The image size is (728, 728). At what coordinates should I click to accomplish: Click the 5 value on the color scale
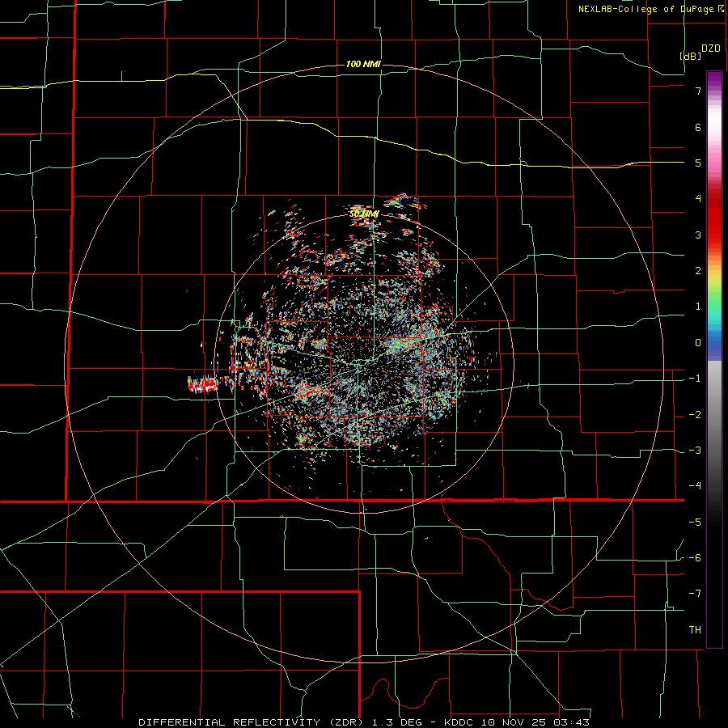[698, 163]
